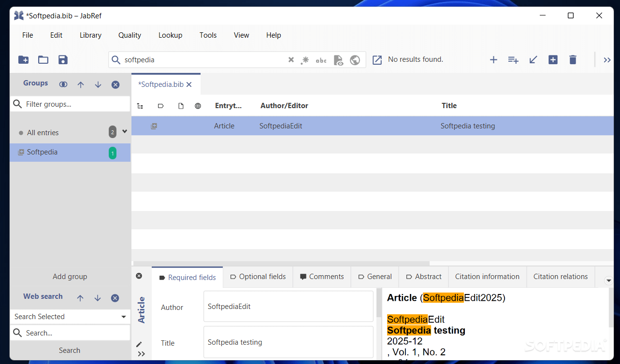Open the Citation relations tab

tap(561, 277)
